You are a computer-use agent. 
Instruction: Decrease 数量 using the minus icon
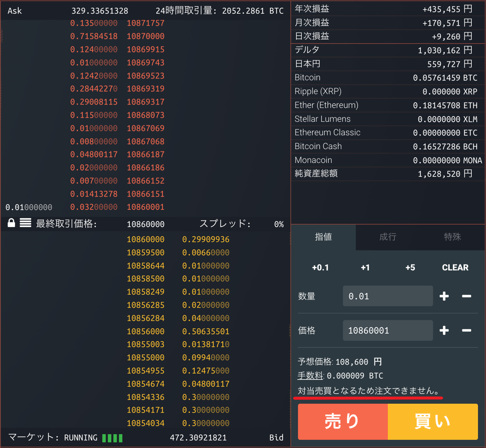click(467, 296)
